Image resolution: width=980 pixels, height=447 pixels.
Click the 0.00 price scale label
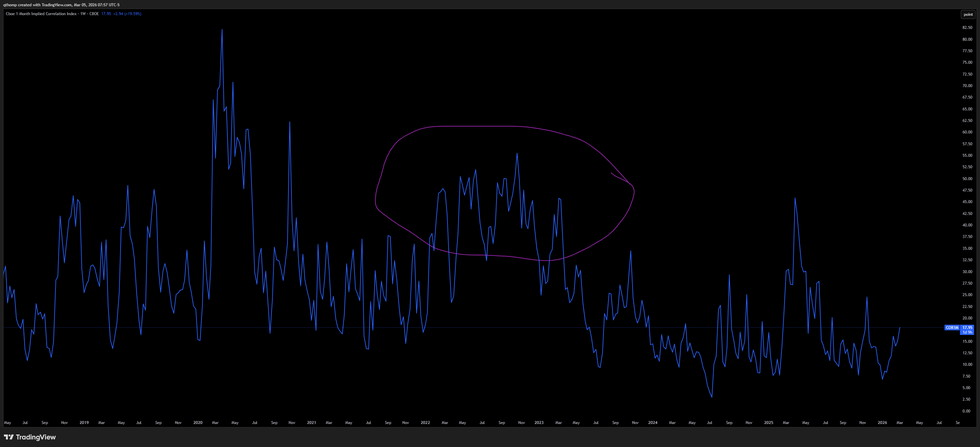[x=966, y=411]
